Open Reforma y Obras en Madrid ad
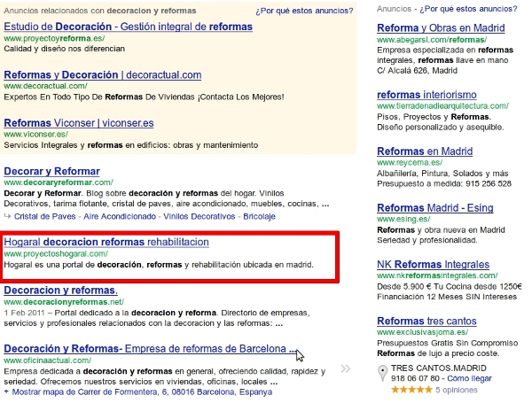This screenshot has width=532, height=403. 441,27
